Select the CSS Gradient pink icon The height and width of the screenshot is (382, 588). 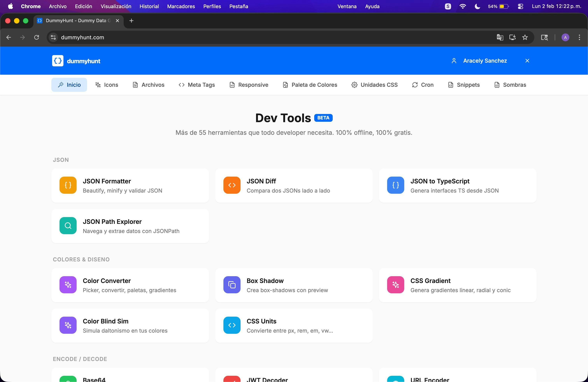tap(395, 285)
